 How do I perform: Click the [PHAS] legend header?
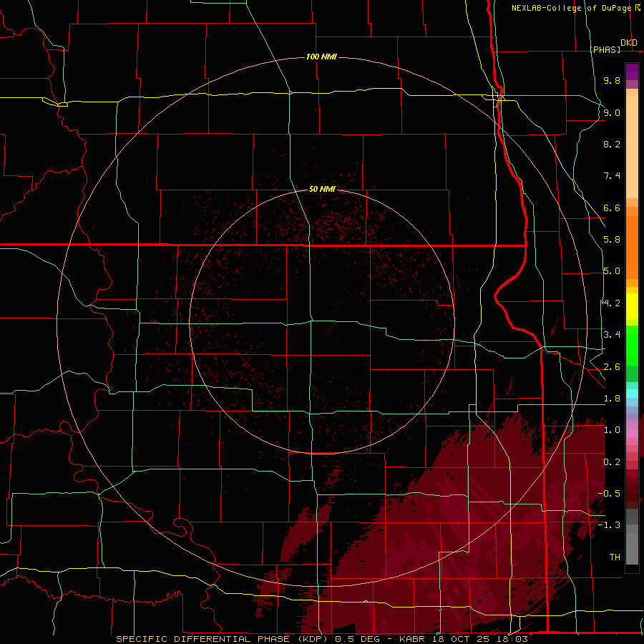(x=605, y=49)
